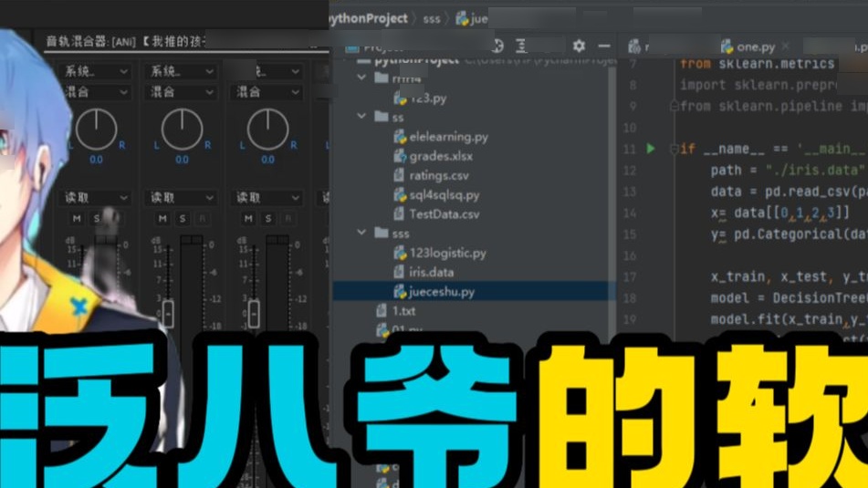868x488 pixels.
Task: Click the TestData.csv file icon
Action: click(x=399, y=213)
